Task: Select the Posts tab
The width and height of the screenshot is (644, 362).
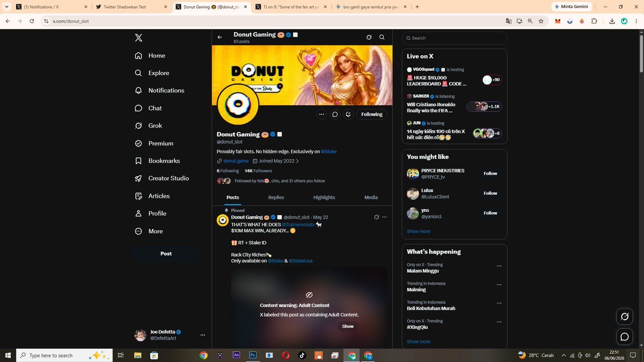Action: coord(232,197)
